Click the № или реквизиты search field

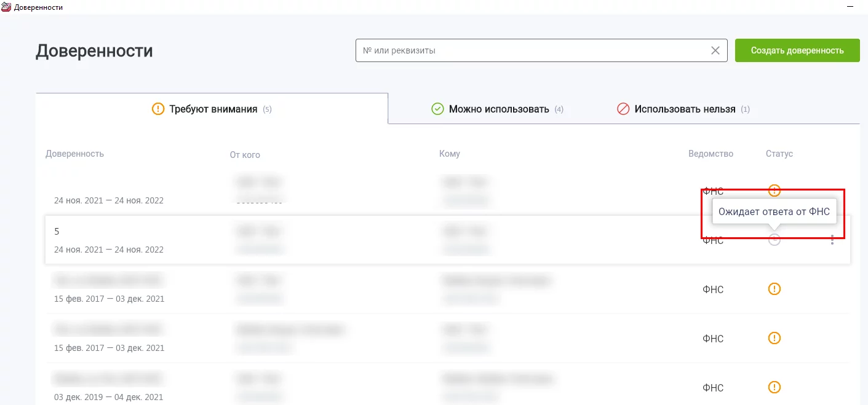[529, 51]
